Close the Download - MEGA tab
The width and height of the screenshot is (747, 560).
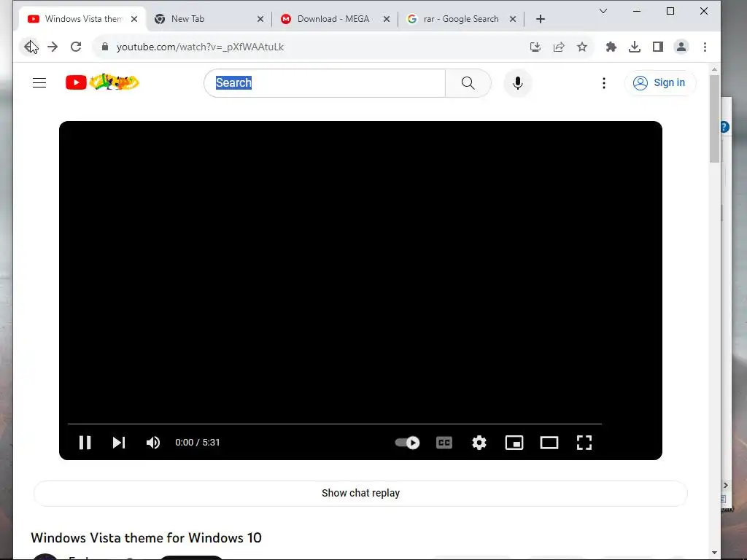coord(387,19)
